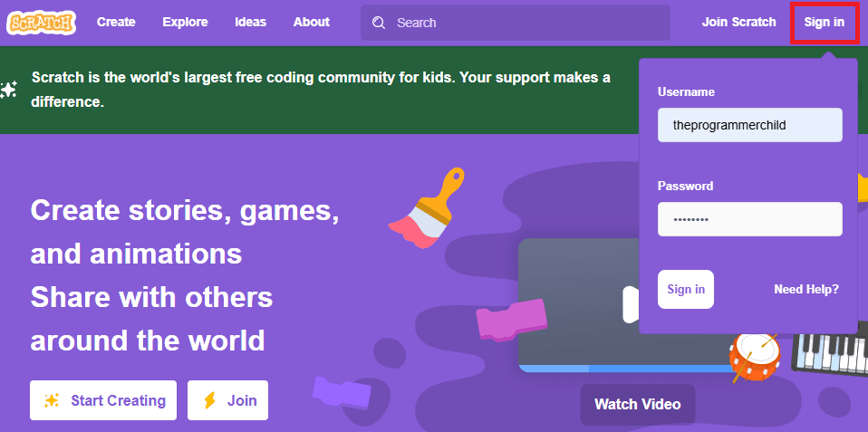Focus the Username input field
Screen dimensions: 868x432
click(x=750, y=125)
